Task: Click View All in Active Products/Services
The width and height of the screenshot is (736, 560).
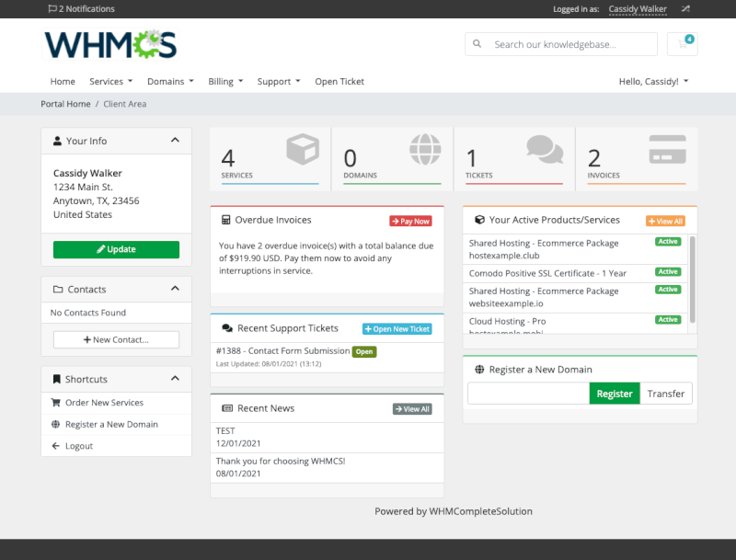Action: (665, 222)
